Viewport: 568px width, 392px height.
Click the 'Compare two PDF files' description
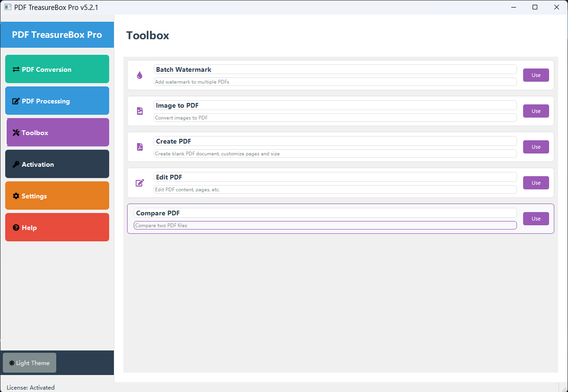tap(325, 225)
